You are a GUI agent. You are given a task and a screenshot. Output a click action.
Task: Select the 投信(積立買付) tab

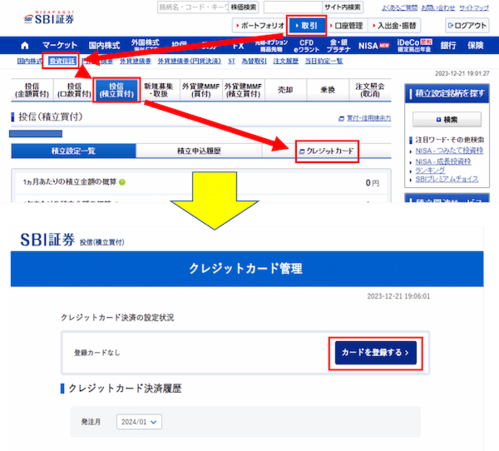point(116,90)
